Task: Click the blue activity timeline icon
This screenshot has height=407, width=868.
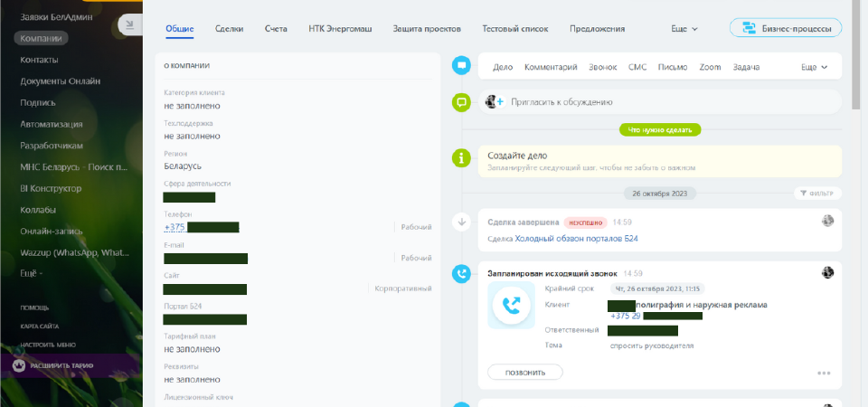Action: tap(462, 65)
